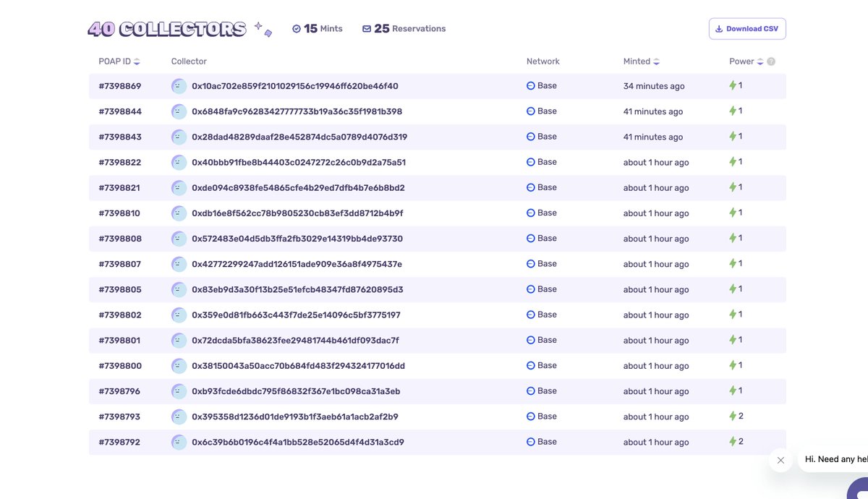Screen dimensions: 868x499
Task: Click the avatar for collector 0x42772299247a
Action: click(x=179, y=264)
